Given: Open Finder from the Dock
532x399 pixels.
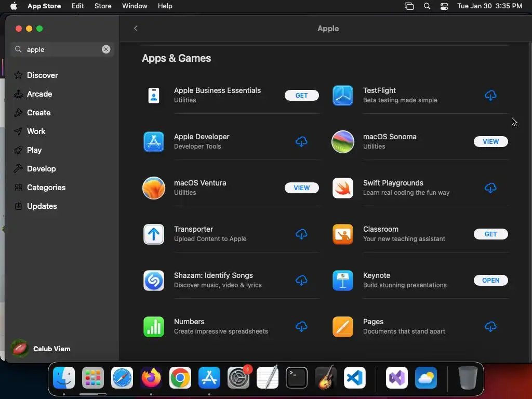Looking at the screenshot, I should [x=64, y=378].
